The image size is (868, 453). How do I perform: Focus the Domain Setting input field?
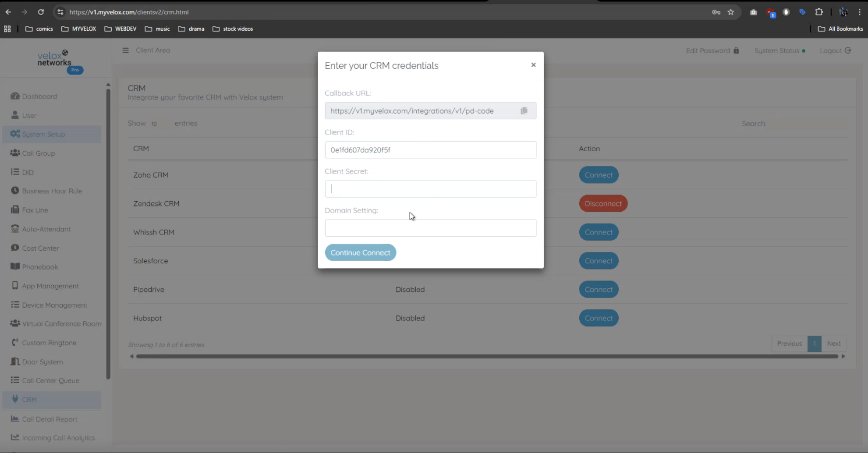coord(430,228)
